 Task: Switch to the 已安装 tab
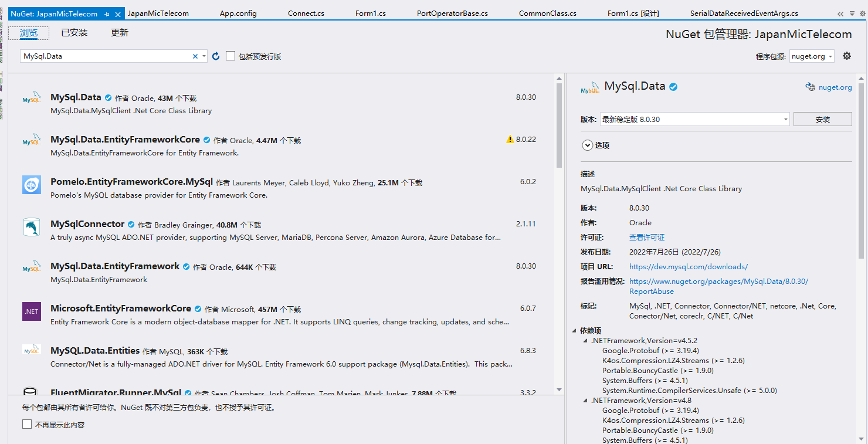click(74, 33)
